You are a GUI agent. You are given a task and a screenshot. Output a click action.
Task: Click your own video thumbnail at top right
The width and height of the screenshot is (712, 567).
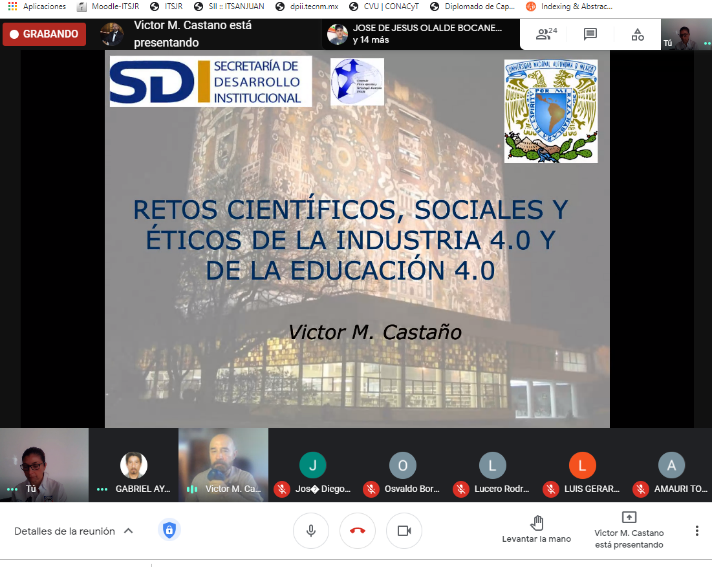click(x=686, y=35)
